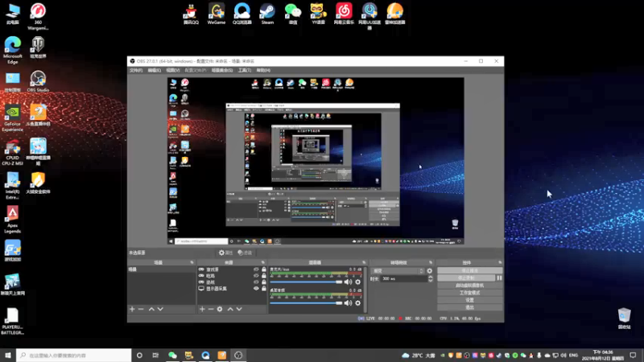Select the QQ浏览器 desktop shortcut
The width and height of the screenshot is (644, 362).
(x=242, y=14)
